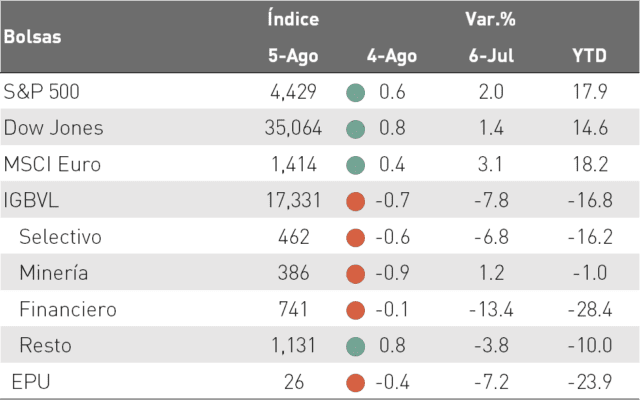Select the S&P 500 index value 4,429
This screenshot has width=640, height=400.
pyautogui.click(x=293, y=92)
